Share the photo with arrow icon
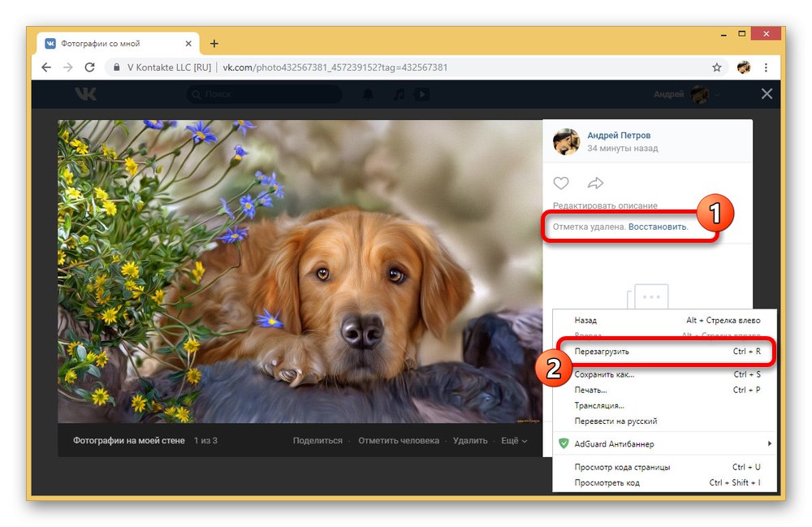Image resolution: width=812 pixels, height=527 pixels. (595, 183)
